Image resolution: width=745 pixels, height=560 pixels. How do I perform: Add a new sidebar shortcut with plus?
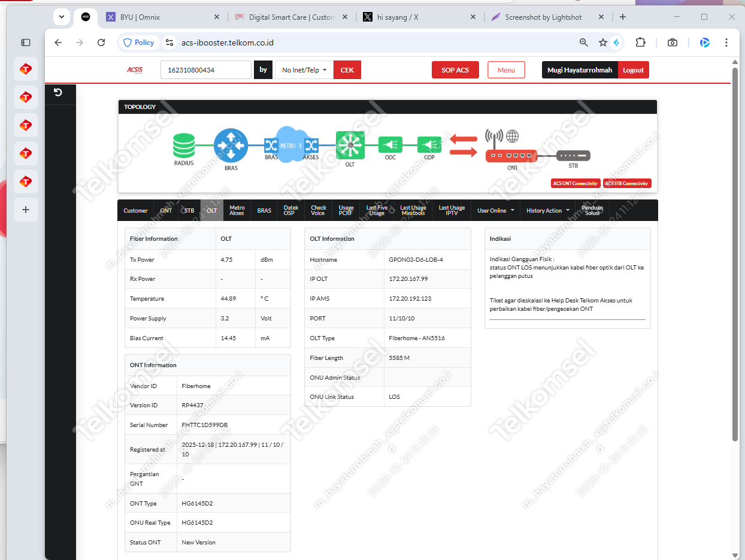[26, 210]
